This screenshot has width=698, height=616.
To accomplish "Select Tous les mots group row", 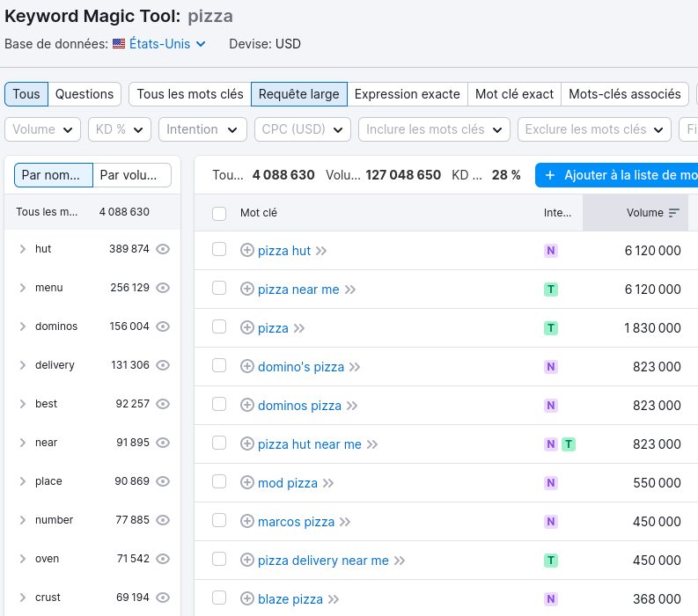I will click(92, 212).
